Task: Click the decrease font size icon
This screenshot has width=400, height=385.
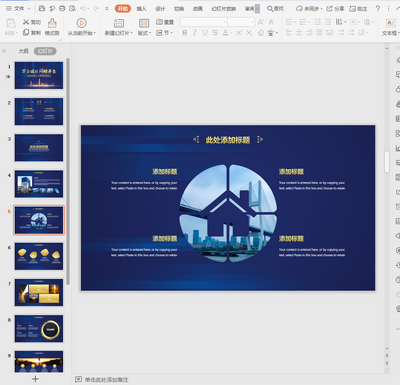Action: pos(271,22)
